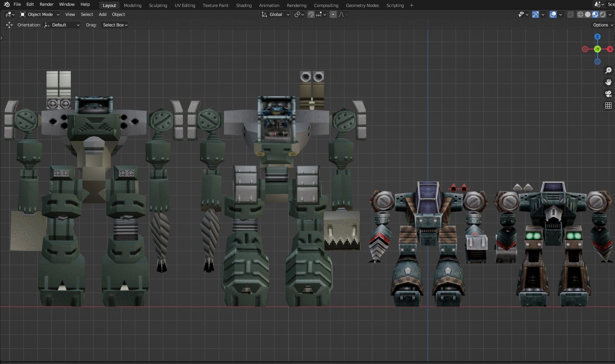Switch to the Sculpting workspace tab
Screen dimensions: 615x364
click(158, 5)
